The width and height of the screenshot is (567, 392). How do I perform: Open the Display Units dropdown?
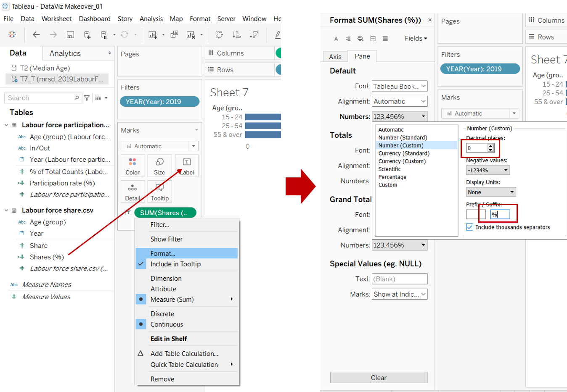click(x=491, y=192)
